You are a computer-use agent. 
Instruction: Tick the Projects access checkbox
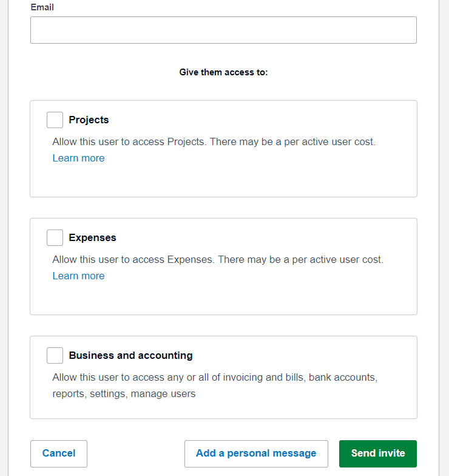(x=55, y=120)
